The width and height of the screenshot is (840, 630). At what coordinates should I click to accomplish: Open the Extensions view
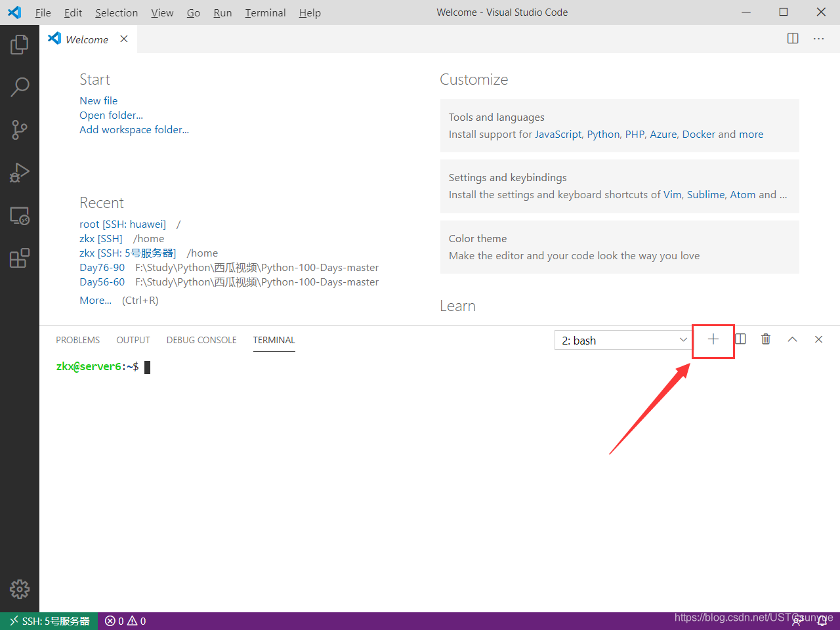coord(20,258)
